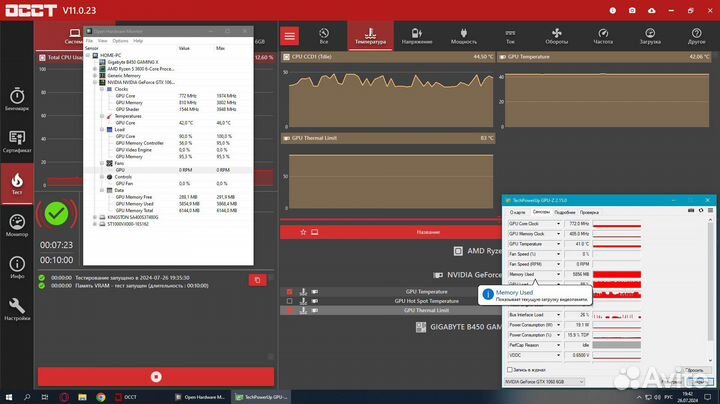720x404 pixels.
Task: Switch to the Мощность tab in OCCT
Action: [463, 36]
